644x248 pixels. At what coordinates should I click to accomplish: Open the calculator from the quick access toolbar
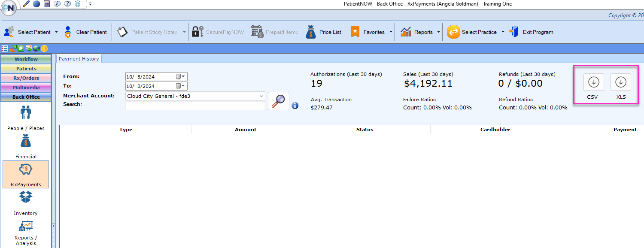coord(47,4)
